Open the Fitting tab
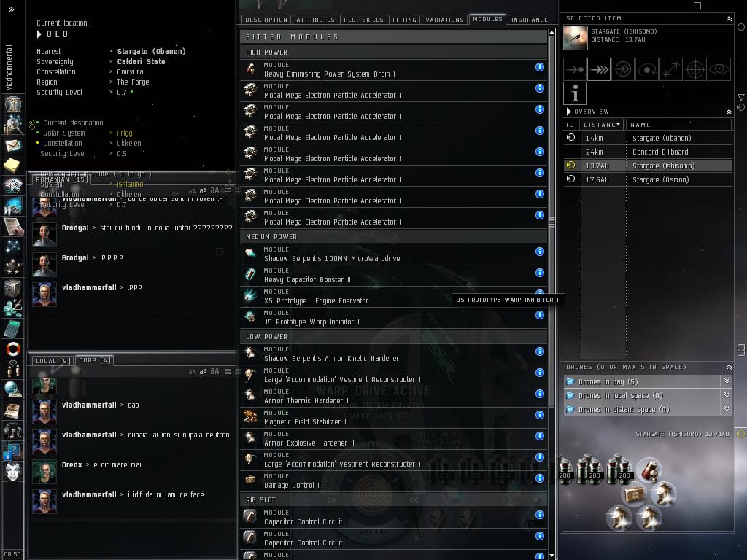This screenshot has height=560, width=747. point(404,20)
